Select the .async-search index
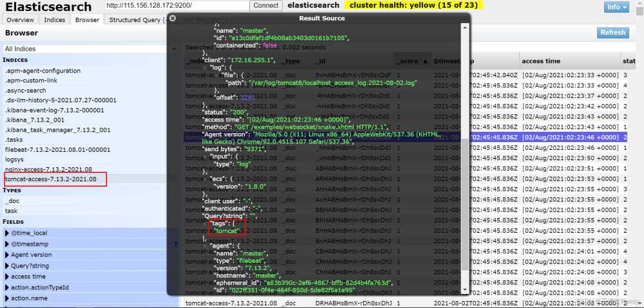 pos(26,90)
